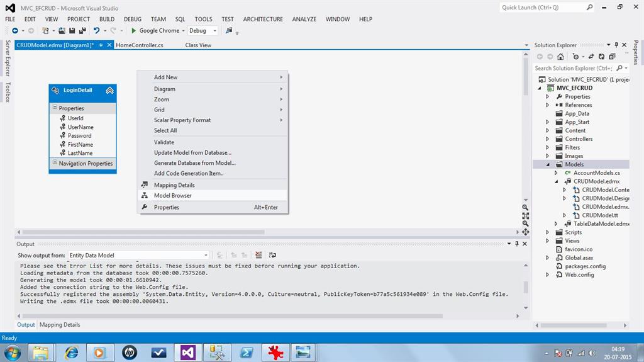Collapse the CRUDModel.edmx tree node
644x362 pixels.
tap(556, 181)
